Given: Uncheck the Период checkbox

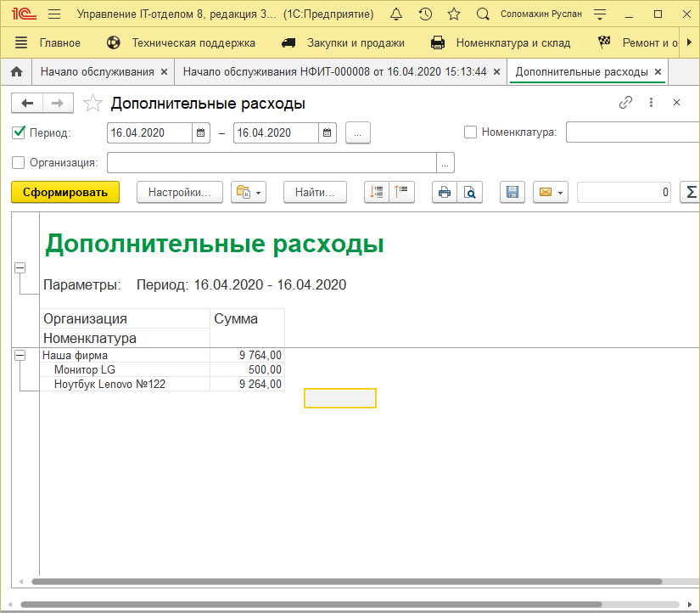Looking at the screenshot, I should [19, 132].
